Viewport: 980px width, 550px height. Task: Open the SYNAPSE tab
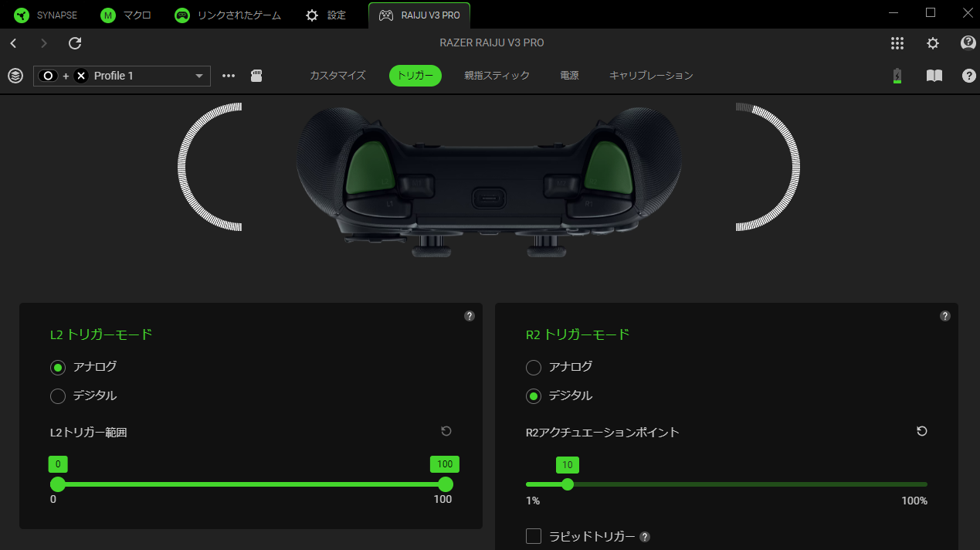tap(46, 15)
